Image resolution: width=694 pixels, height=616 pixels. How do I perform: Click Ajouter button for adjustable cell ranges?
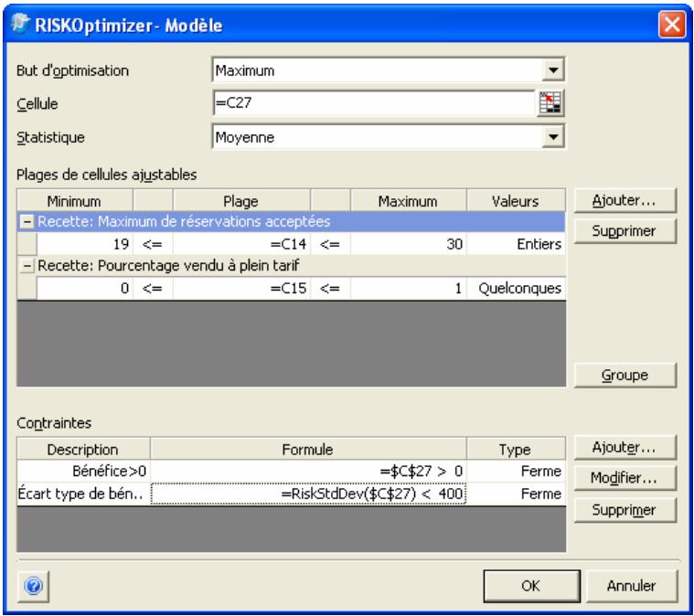(x=625, y=200)
